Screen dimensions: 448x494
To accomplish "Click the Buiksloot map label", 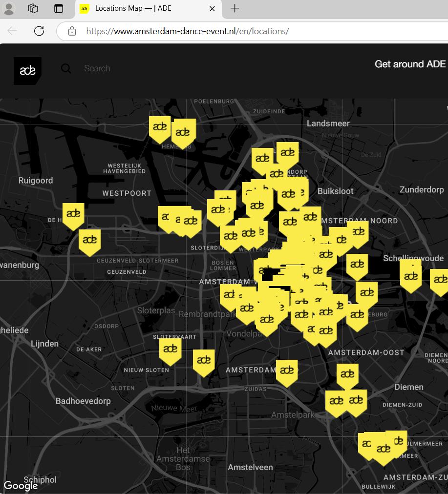I will (336, 191).
